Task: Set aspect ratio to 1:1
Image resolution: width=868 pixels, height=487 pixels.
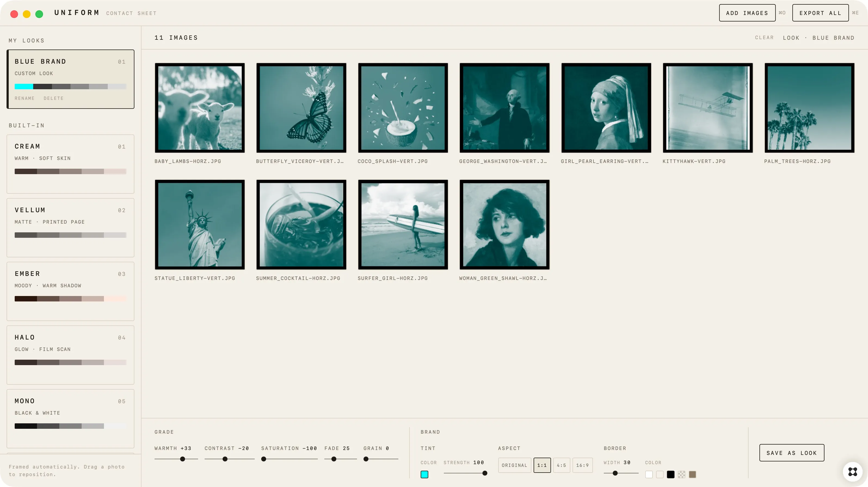Action: pyautogui.click(x=542, y=465)
